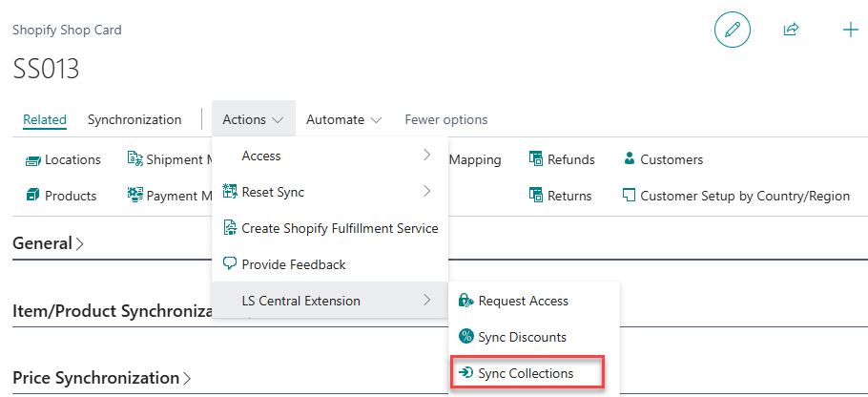
Task: Expand the Price Synchronization section
Action: point(102,378)
